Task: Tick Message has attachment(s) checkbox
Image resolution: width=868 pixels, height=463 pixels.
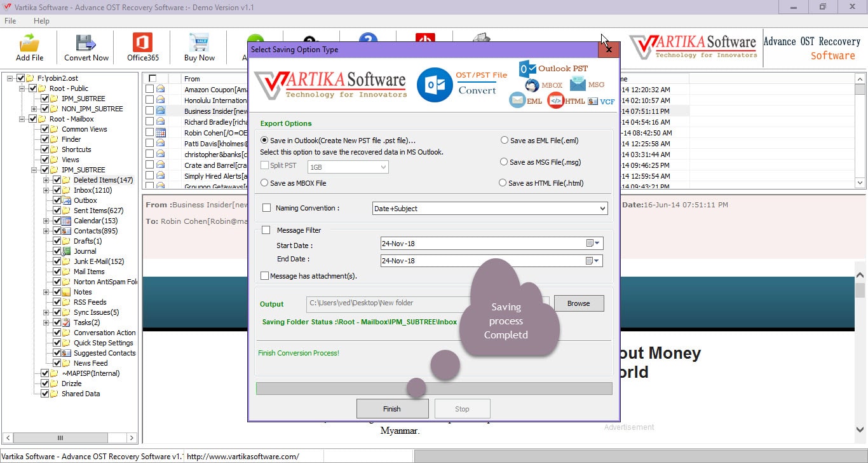Action: [x=265, y=276]
